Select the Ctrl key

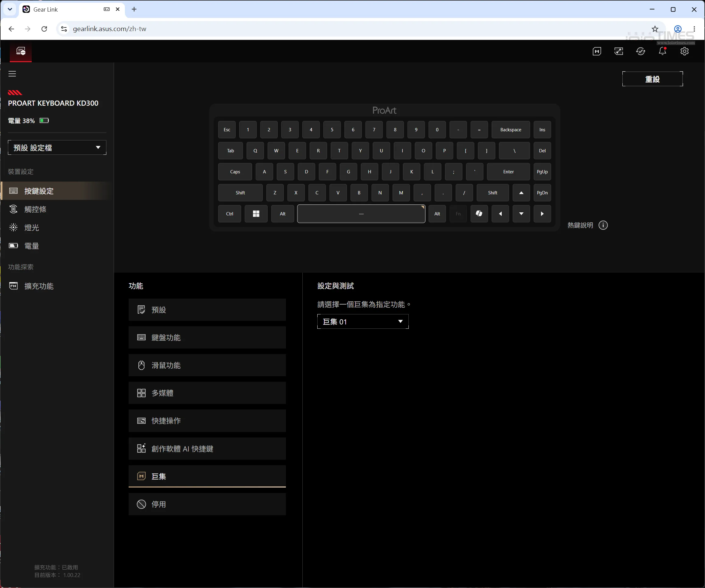point(230,214)
